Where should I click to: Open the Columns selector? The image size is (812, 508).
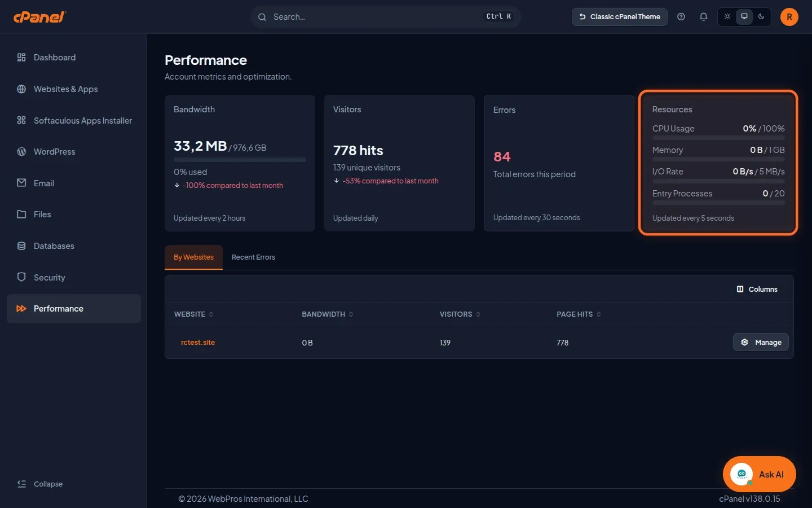tap(757, 289)
